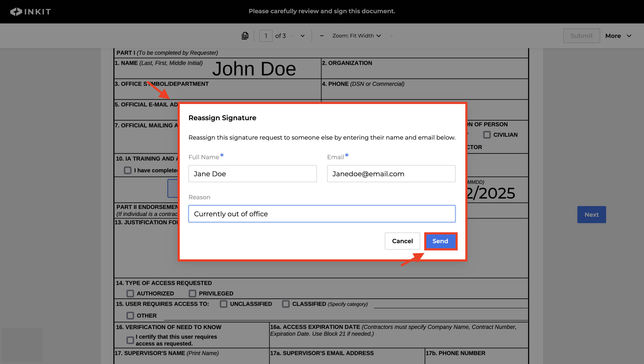Open the Zoom: Fit Width dropdown
The width and height of the screenshot is (644, 364).
[x=356, y=36]
